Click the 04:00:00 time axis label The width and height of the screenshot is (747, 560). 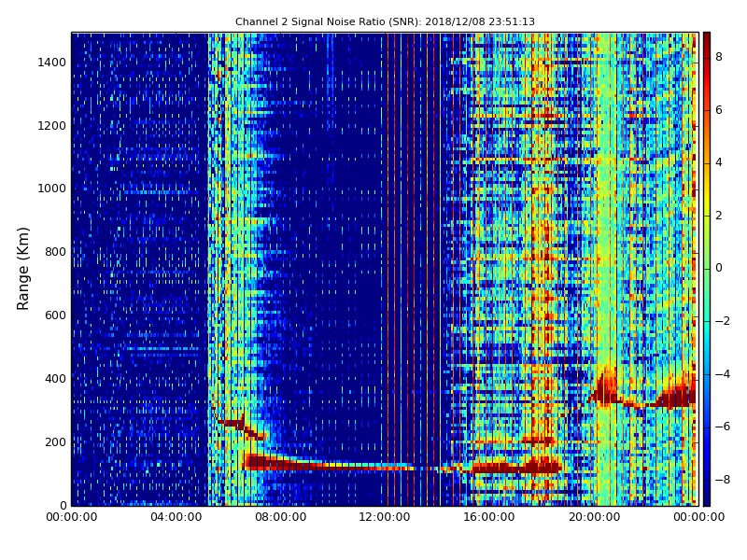176,517
